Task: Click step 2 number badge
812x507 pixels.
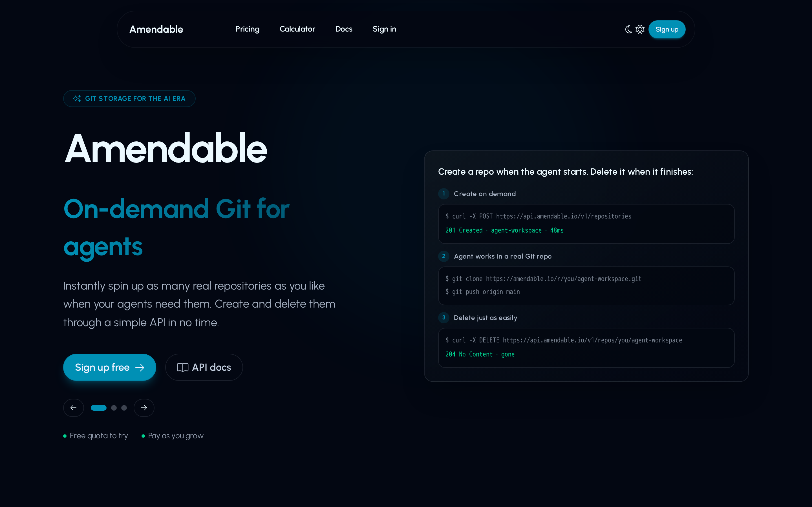Action: pyautogui.click(x=443, y=256)
